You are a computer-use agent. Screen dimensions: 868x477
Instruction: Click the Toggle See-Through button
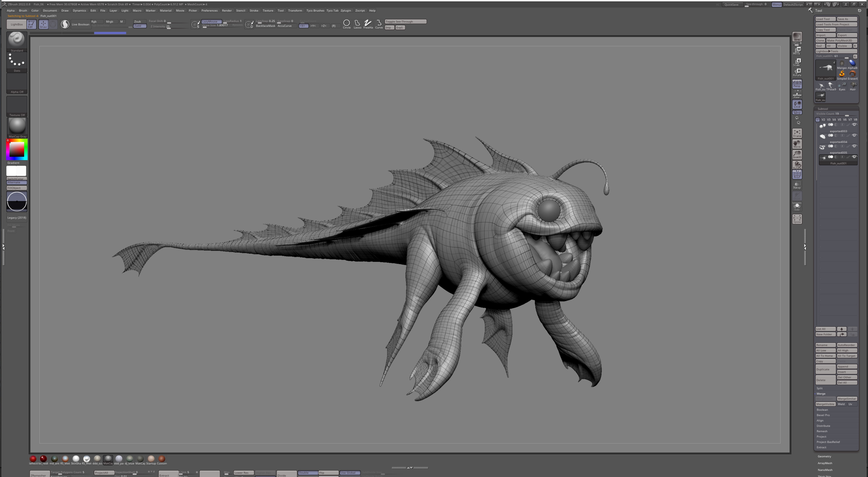coord(405,22)
